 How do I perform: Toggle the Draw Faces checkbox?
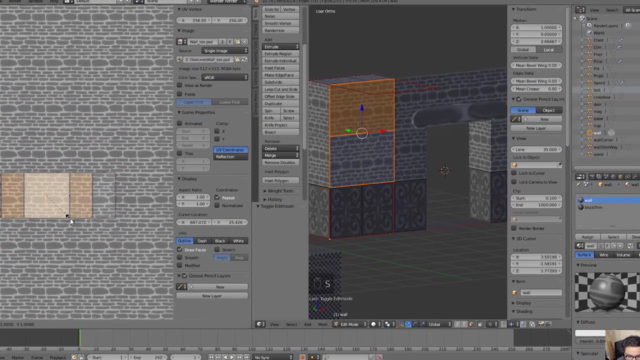click(180, 249)
